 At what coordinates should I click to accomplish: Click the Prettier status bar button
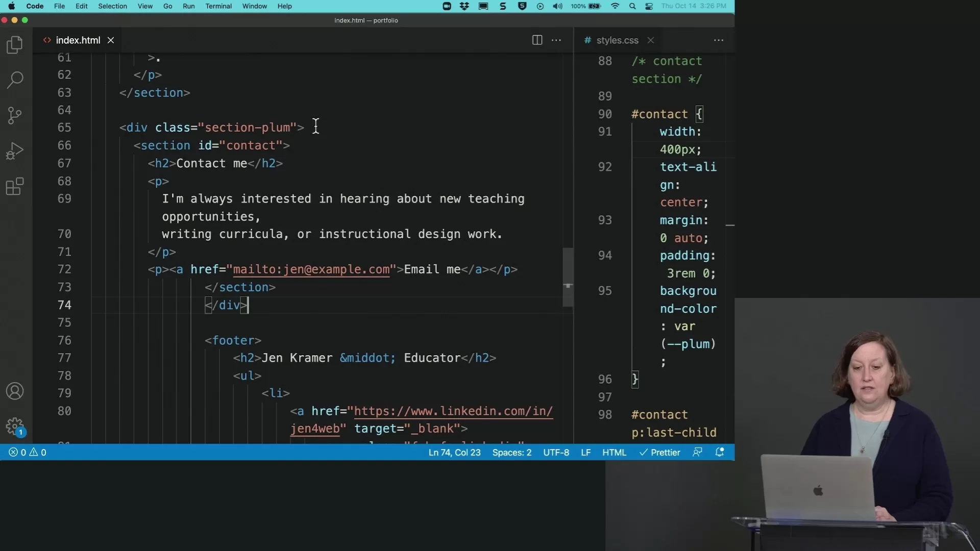click(660, 453)
